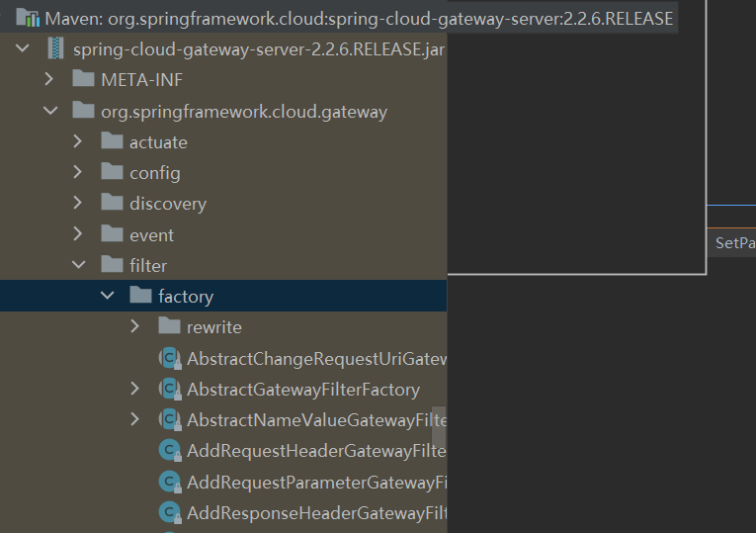Screen dimensions: 756x533
Task: Expand the actuate package
Action: [x=78, y=141]
